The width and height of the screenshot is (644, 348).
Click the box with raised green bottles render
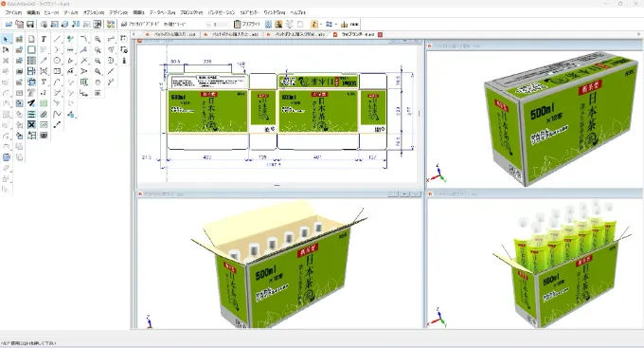(562, 266)
